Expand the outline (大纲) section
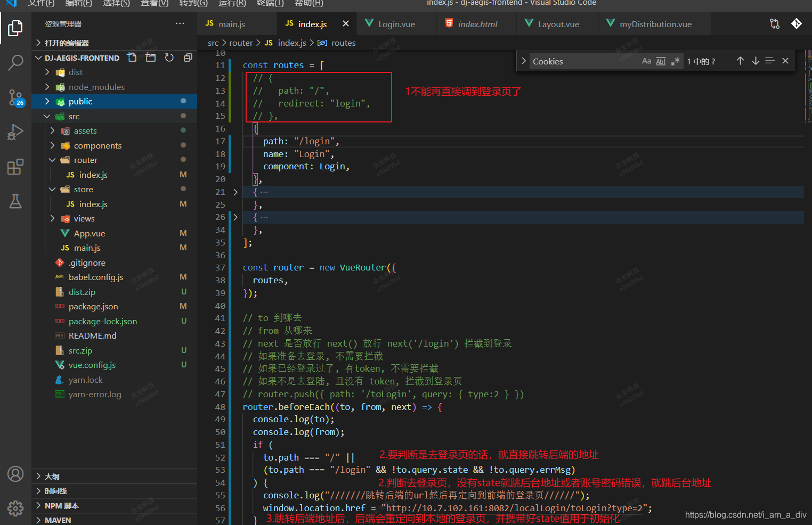This screenshot has height=525, width=812. 115,477
